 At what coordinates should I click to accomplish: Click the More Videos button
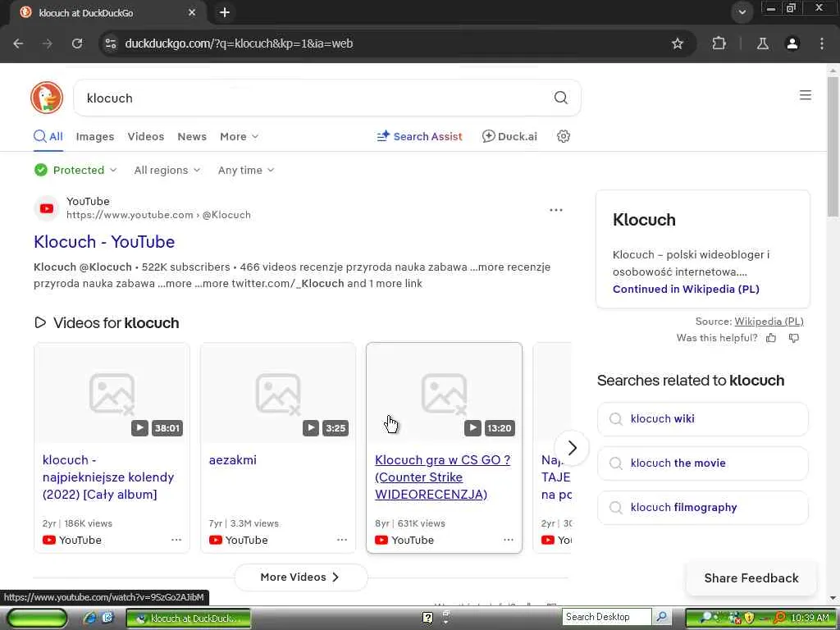pos(300,577)
